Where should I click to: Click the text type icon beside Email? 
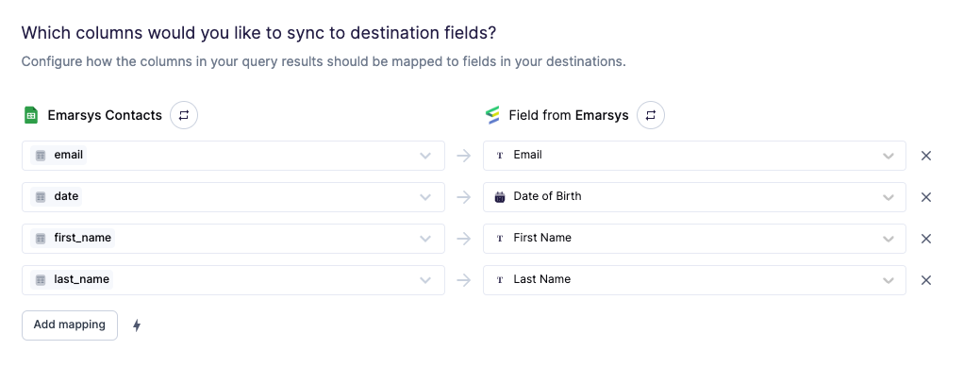499,156
